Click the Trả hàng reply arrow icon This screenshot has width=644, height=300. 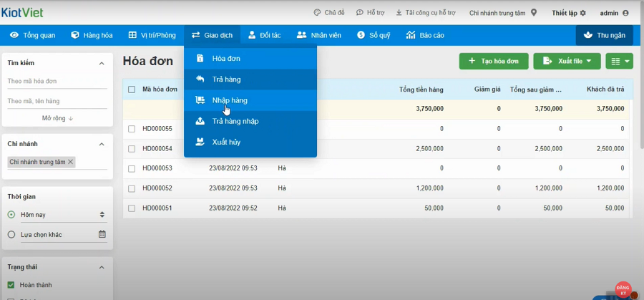pos(200,79)
